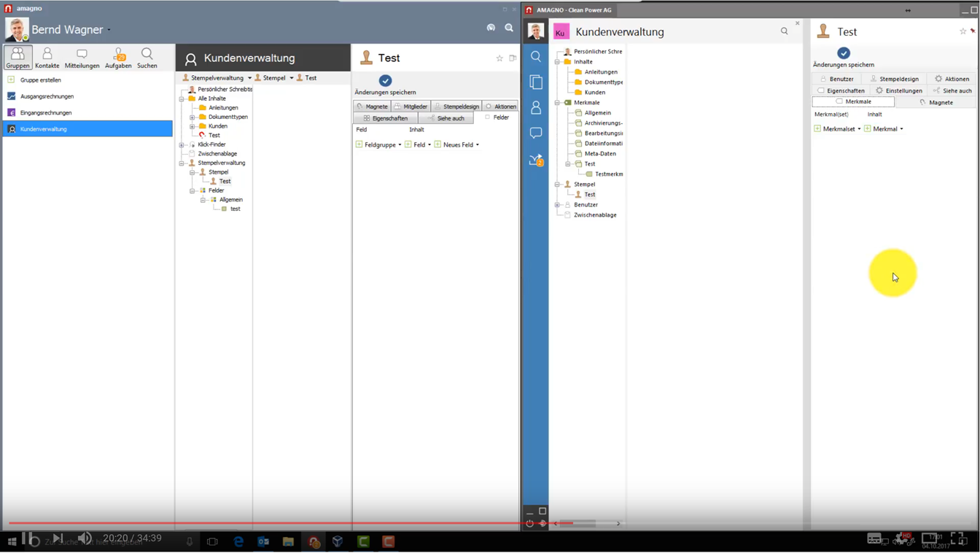Open the person icon in blue sidebar

pyautogui.click(x=536, y=107)
